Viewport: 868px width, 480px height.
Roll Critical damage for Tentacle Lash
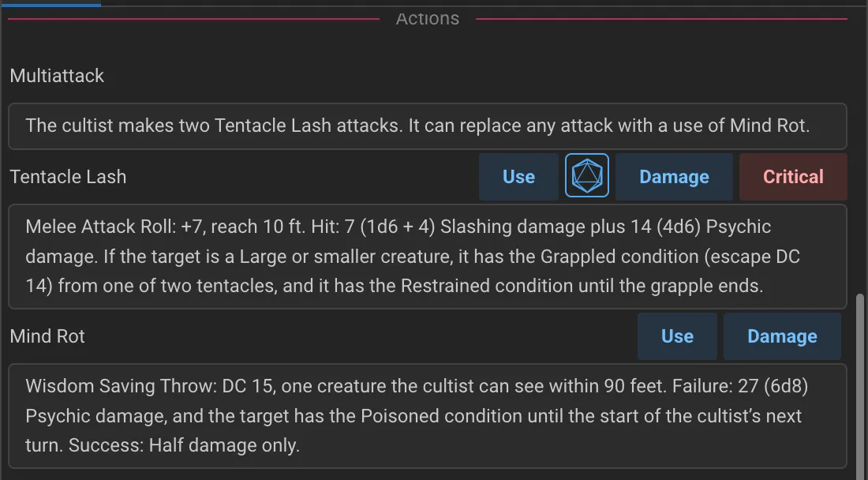coord(793,176)
